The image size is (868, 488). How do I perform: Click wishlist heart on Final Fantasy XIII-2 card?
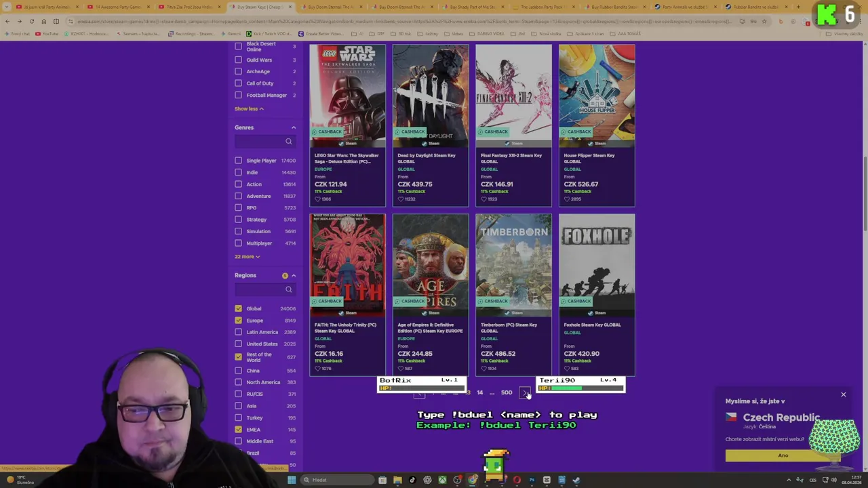(x=484, y=199)
